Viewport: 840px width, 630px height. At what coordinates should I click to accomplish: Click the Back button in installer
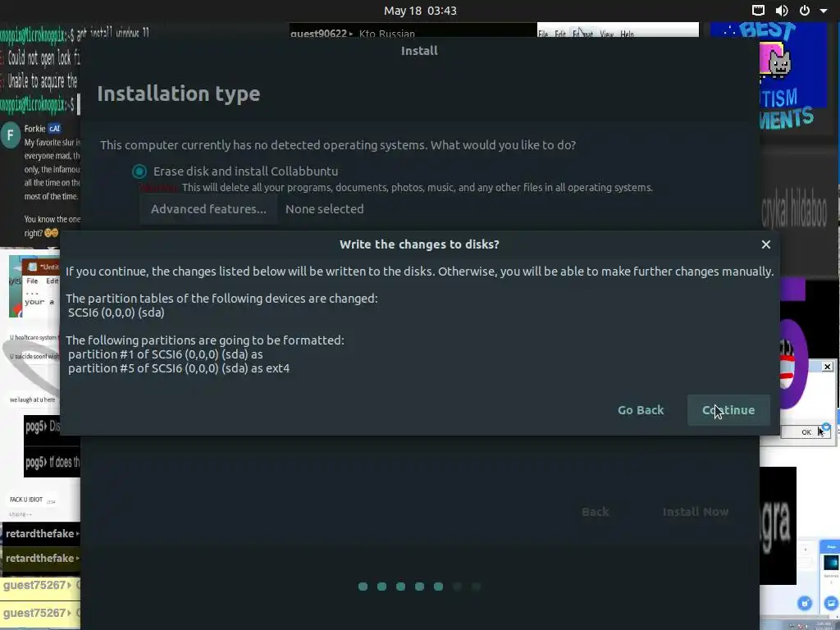(596, 512)
